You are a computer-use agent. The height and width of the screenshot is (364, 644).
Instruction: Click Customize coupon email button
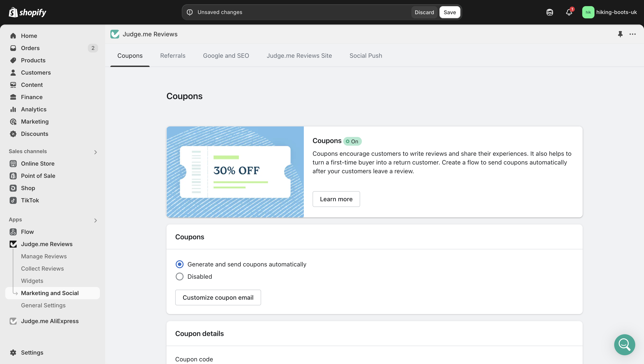pyautogui.click(x=218, y=297)
